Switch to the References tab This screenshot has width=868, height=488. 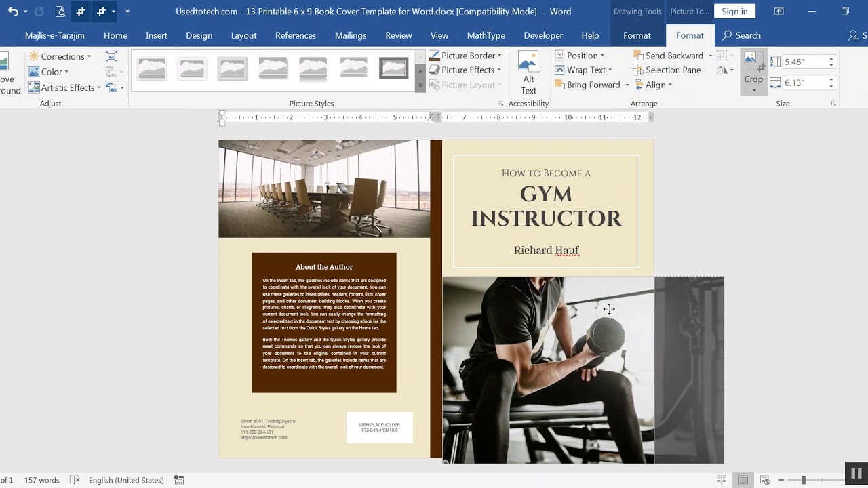pyautogui.click(x=296, y=35)
